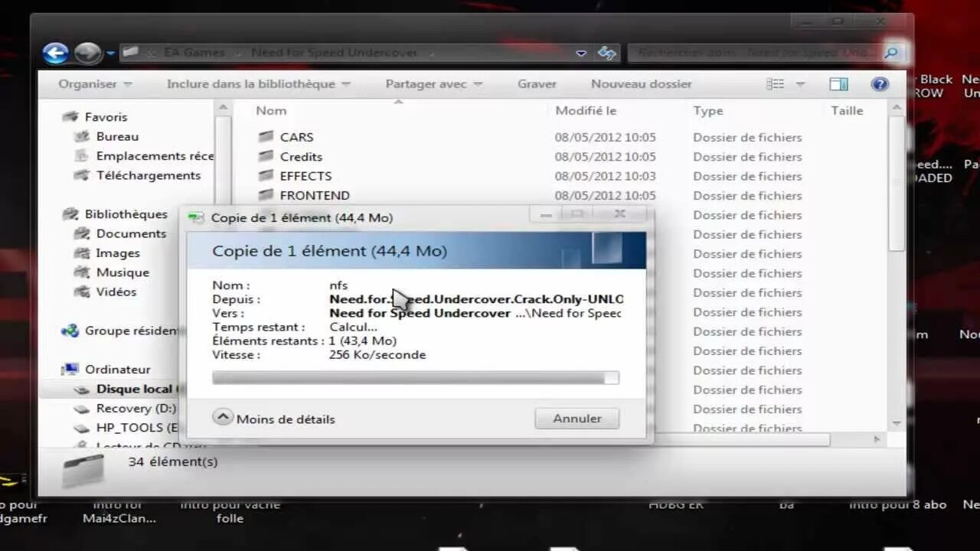Open Emplacements récents in the sidebar
The image size is (980, 551).
[x=155, y=156]
